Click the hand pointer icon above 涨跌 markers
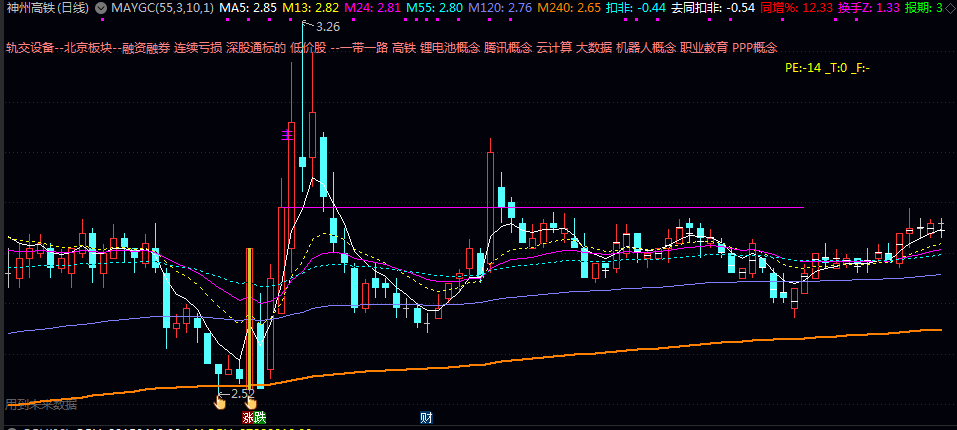957x430 pixels. 251,403
